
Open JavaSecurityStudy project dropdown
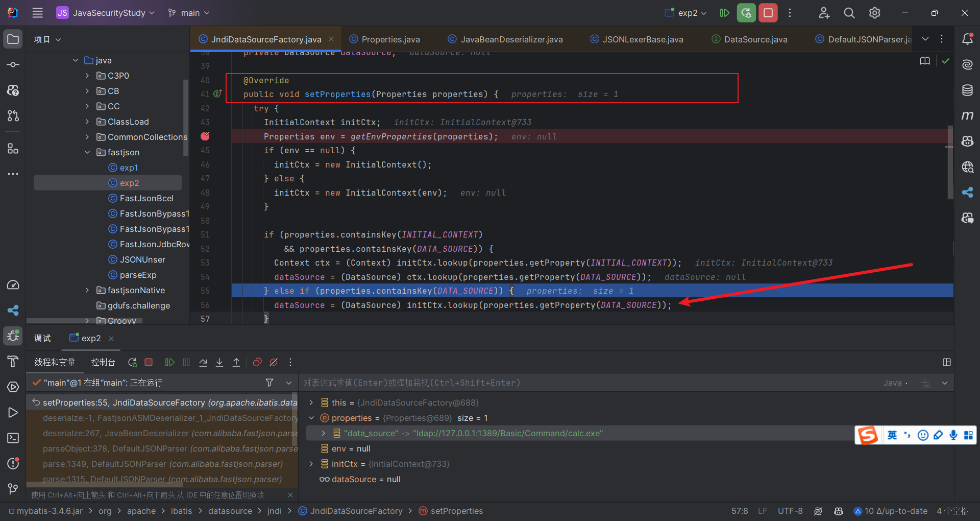[106, 13]
